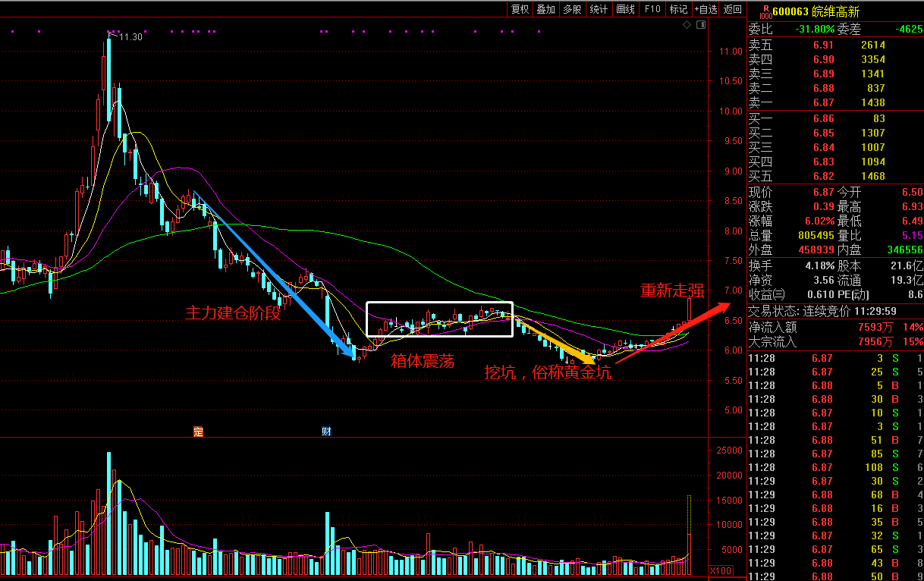
Task: Click the orange 定 event marker
Action: click(x=199, y=432)
